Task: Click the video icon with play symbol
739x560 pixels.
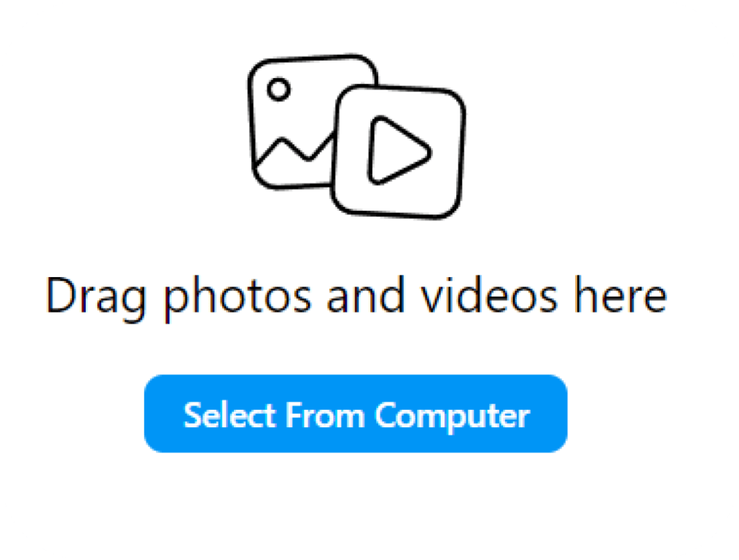Action: [x=398, y=152]
